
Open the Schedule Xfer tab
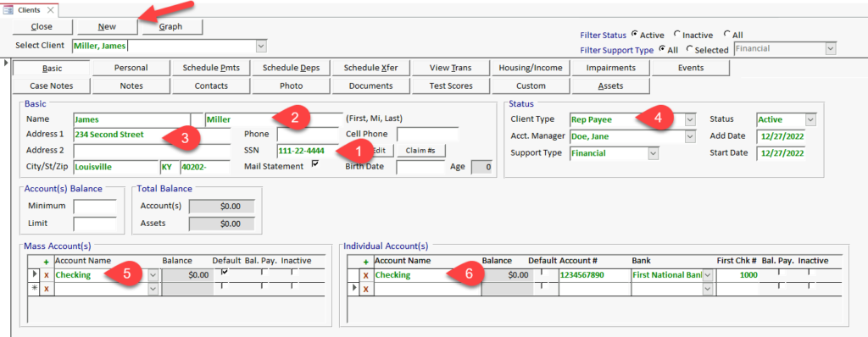pyautogui.click(x=371, y=68)
